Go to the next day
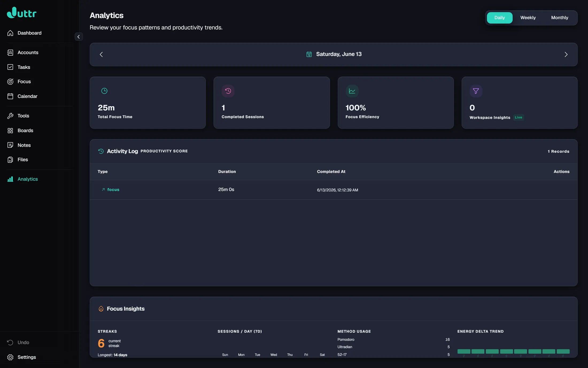 pos(566,55)
